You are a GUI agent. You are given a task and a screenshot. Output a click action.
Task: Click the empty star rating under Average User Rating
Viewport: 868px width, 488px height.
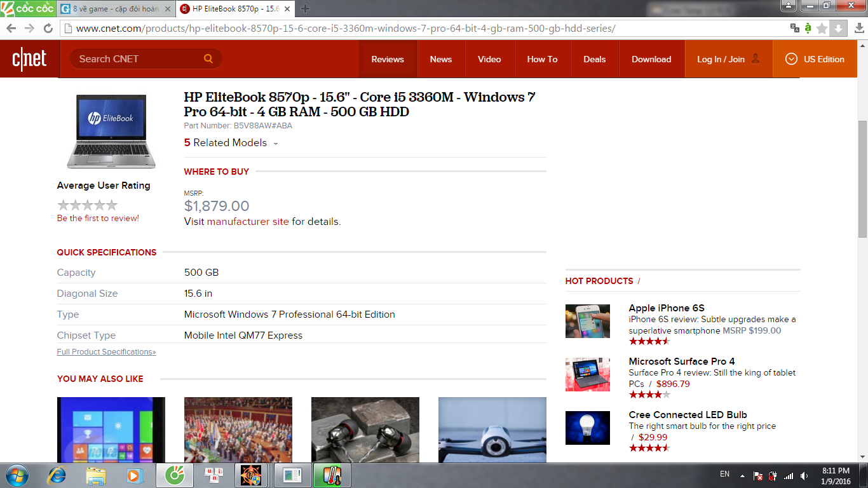coord(88,205)
